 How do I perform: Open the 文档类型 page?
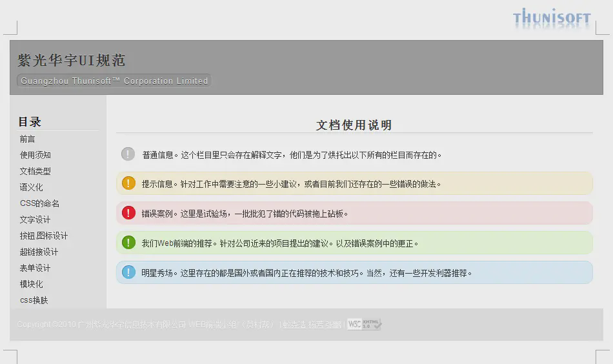click(x=35, y=171)
